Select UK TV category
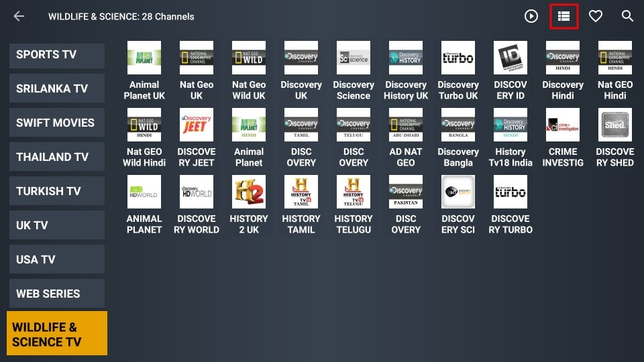The width and height of the screenshot is (644, 362). point(57,225)
